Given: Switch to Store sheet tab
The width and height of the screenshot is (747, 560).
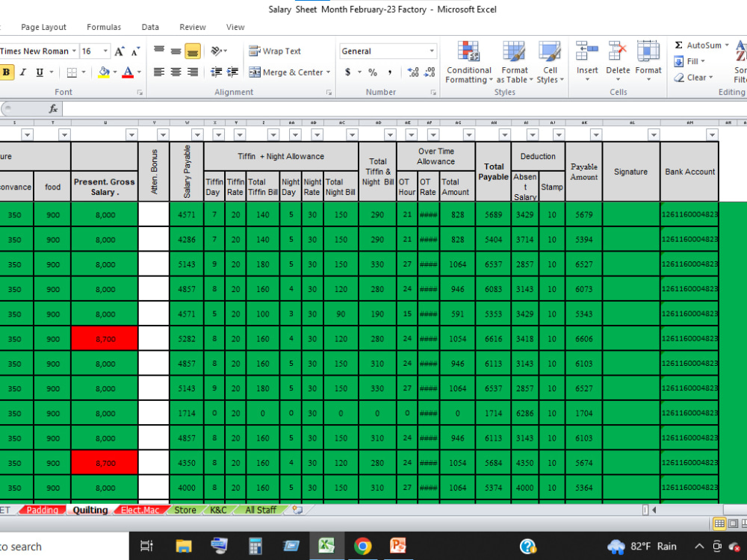Looking at the screenshot, I should [x=185, y=510].
